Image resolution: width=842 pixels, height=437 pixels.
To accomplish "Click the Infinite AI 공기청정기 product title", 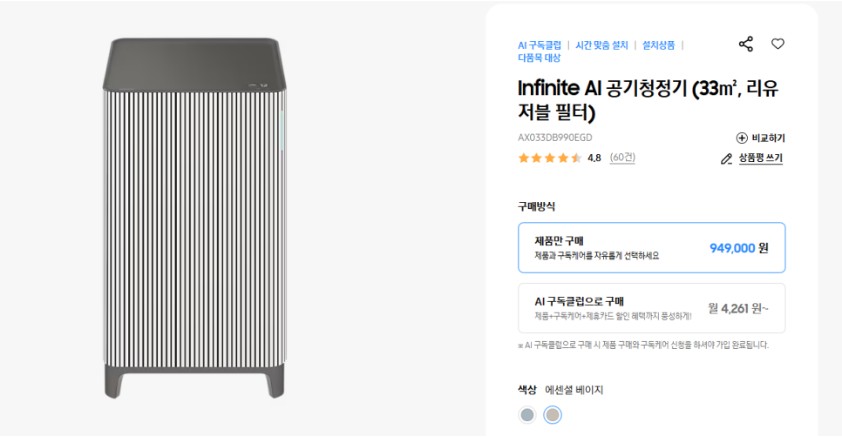I will (648, 100).
